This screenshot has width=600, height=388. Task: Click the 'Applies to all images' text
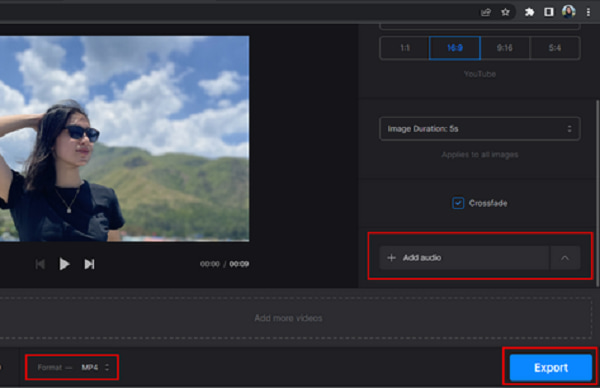pyautogui.click(x=479, y=155)
